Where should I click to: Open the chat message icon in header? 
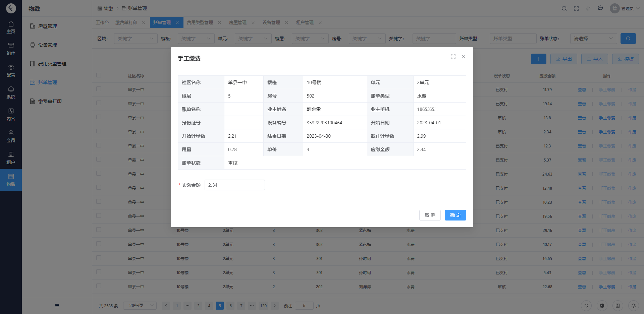click(x=600, y=8)
